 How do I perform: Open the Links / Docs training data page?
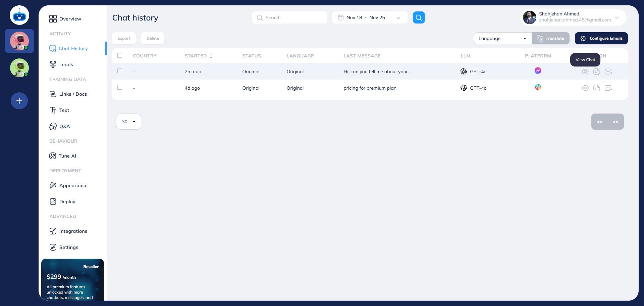73,94
